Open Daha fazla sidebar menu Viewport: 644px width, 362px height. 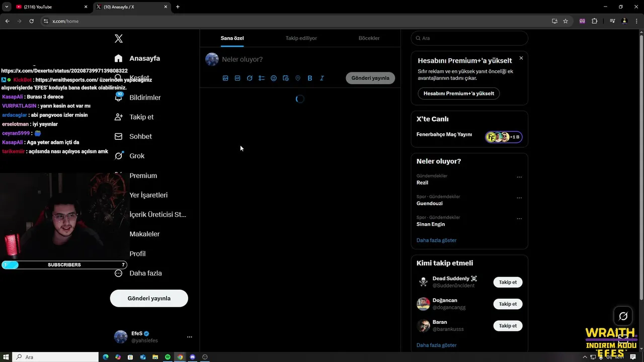click(x=138, y=273)
